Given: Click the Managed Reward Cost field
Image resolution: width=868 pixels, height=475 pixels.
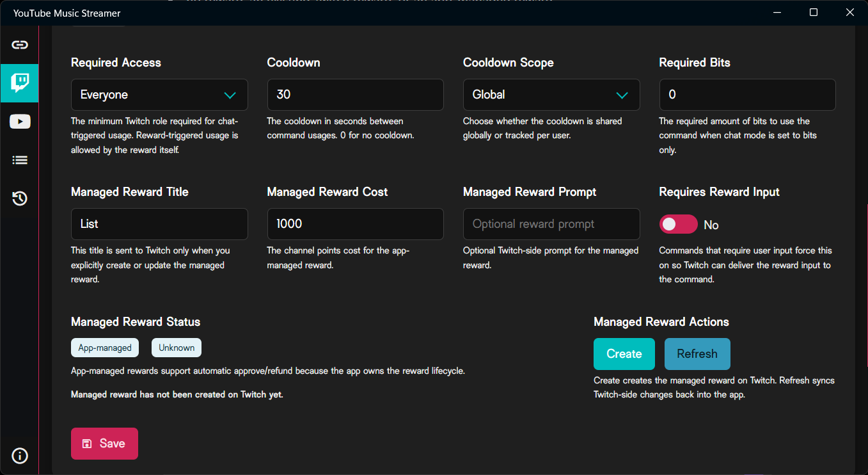Looking at the screenshot, I should tap(355, 224).
